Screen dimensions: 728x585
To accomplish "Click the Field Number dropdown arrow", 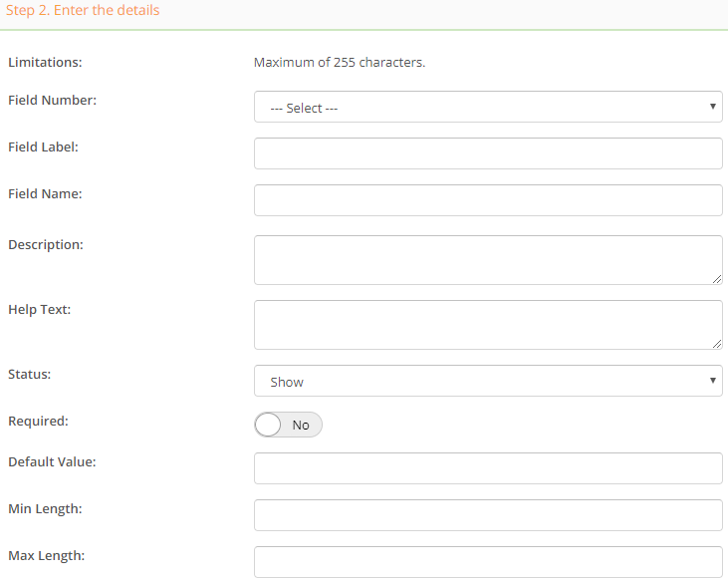I will point(713,107).
